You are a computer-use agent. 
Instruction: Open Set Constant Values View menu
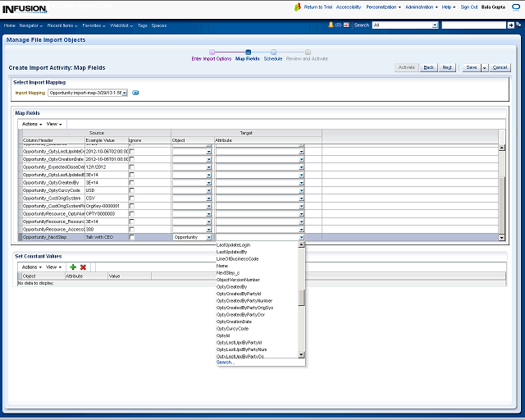coord(53,267)
